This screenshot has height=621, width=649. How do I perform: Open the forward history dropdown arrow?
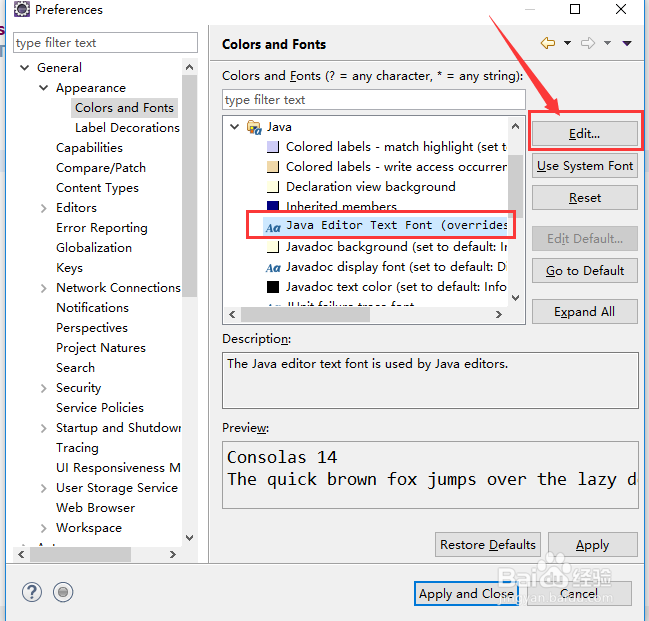(607, 43)
